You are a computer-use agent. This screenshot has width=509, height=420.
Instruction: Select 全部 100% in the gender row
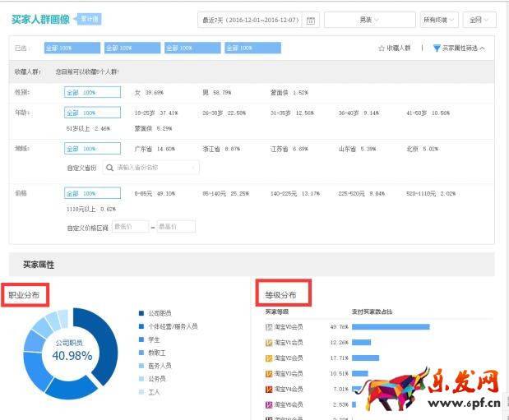pyautogui.click(x=92, y=93)
